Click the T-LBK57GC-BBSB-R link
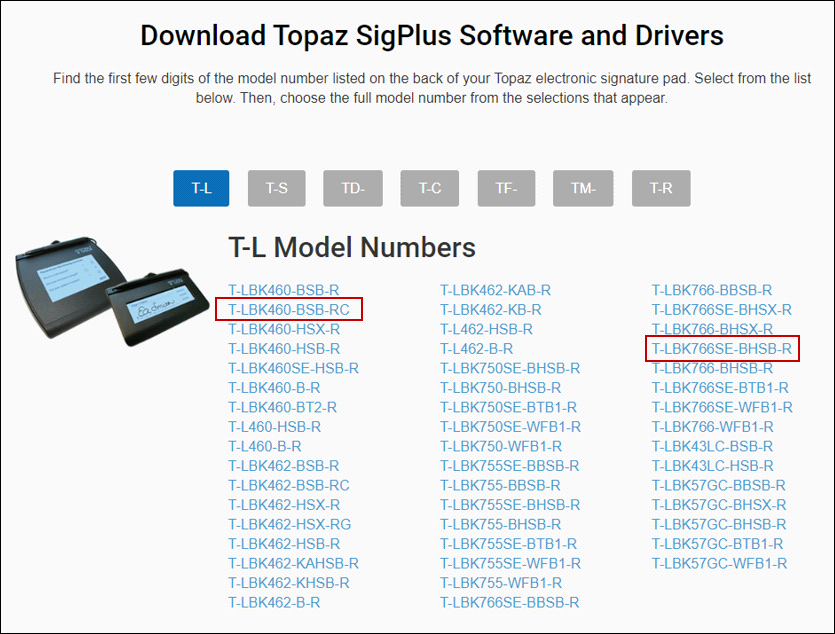Image resolution: width=835 pixels, height=634 pixels. [x=719, y=485]
